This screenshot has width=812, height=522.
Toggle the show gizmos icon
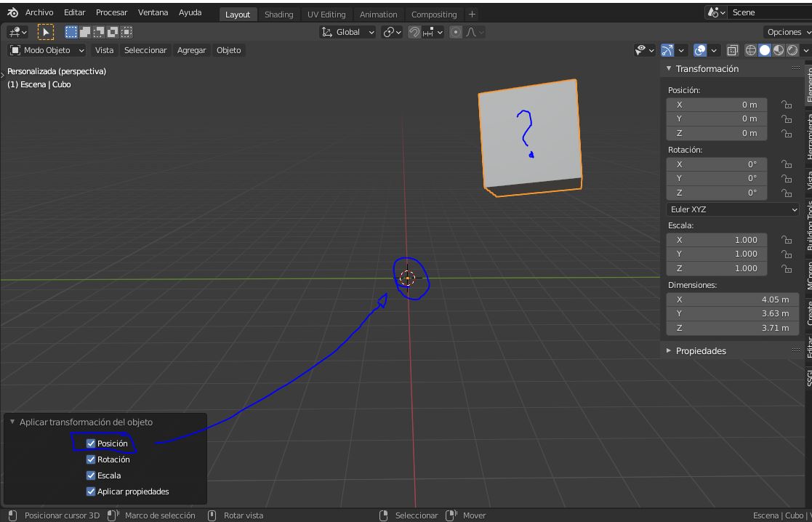click(x=667, y=50)
